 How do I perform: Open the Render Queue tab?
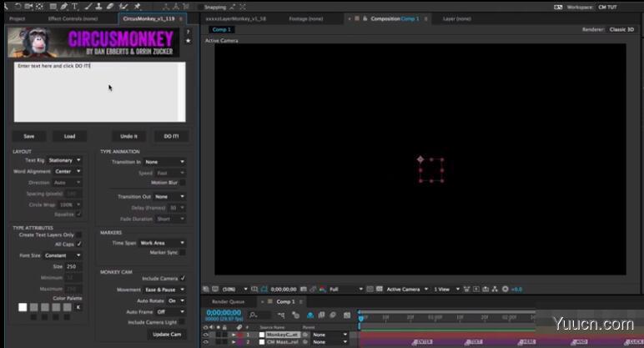point(228,301)
